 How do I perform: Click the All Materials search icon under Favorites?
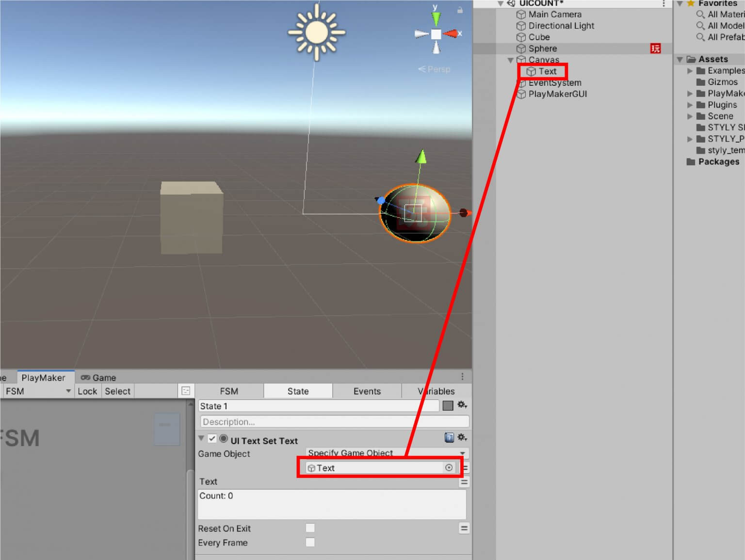699,14
